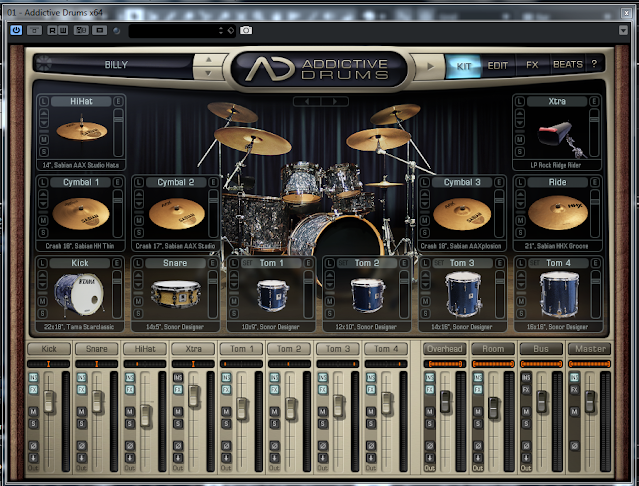Click the L load button on Kick slot

click(x=42, y=263)
